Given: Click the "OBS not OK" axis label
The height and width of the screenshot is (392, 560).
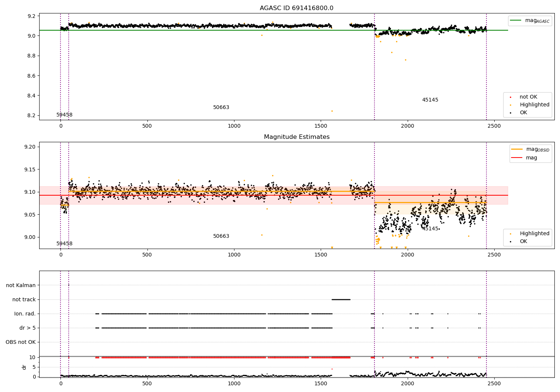Looking at the screenshot, I should click(x=21, y=342).
